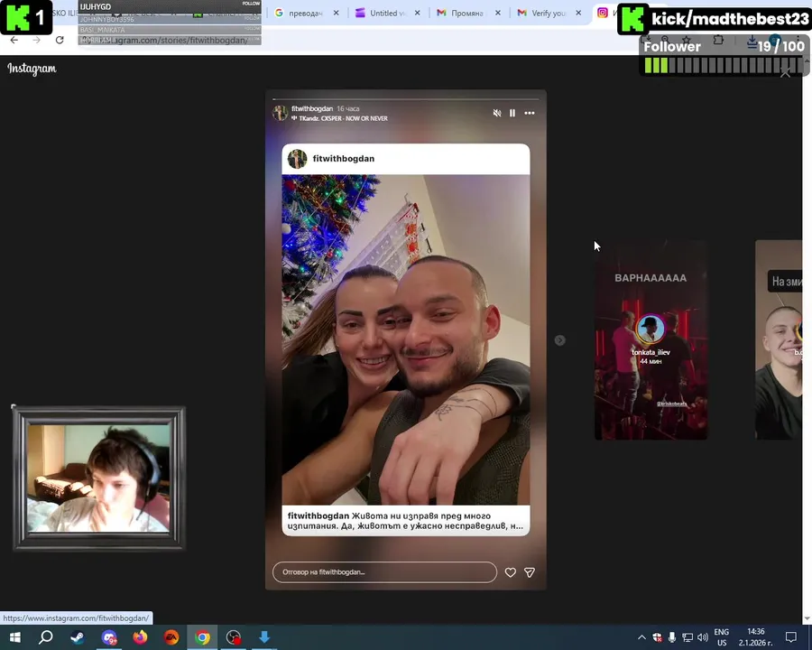Image resolution: width=812 pixels, height=650 pixels.
Task: Like the story with the heart icon
Action: (x=510, y=572)
